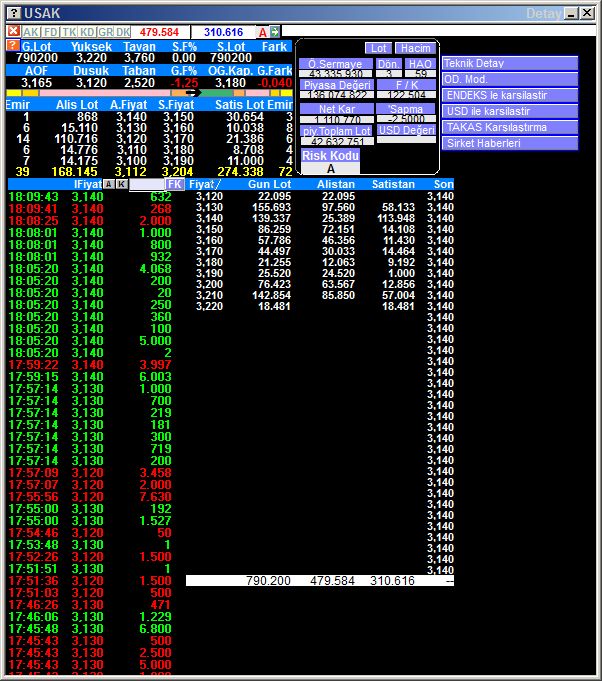Click the Risk Kodu value A
The height and width of the screenshot is (681, 602).
pyautogui.click(x=331, y=169)
